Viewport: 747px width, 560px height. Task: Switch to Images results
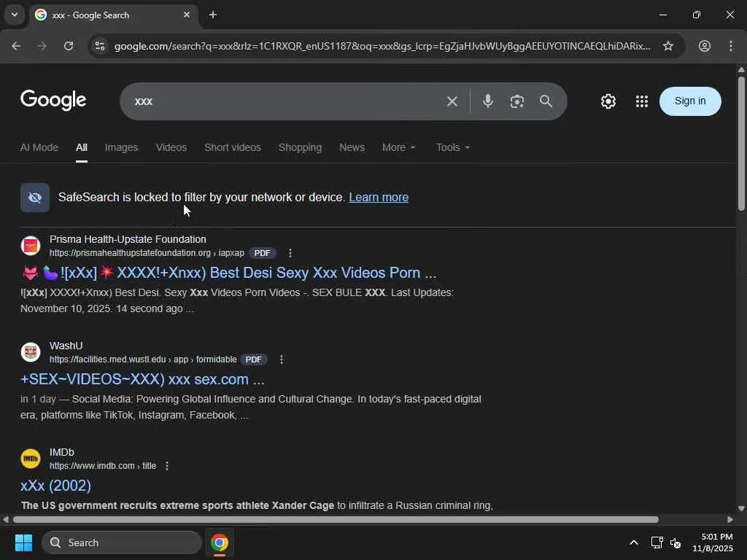tap(122, 147)
